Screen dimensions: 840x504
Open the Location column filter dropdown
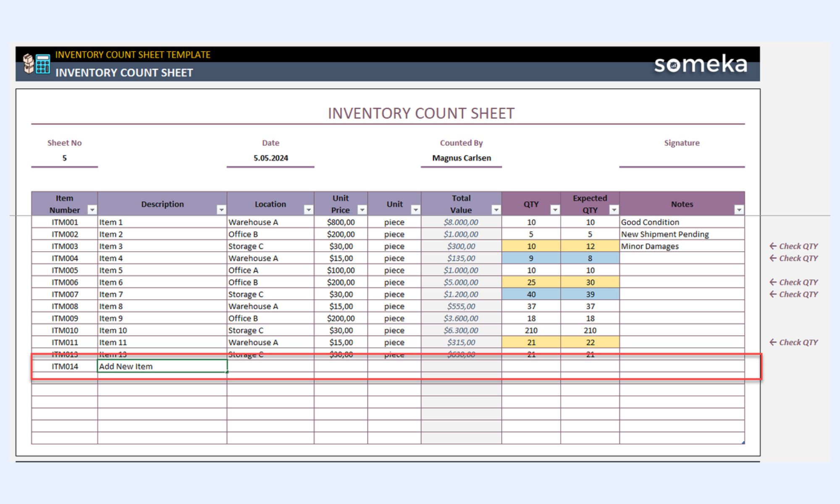point(308,210)
